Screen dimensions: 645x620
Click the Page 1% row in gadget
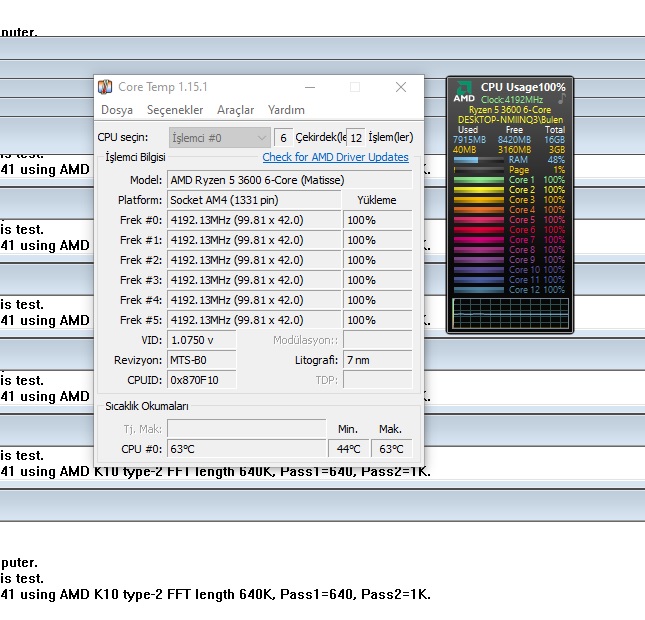click(509, 170)
